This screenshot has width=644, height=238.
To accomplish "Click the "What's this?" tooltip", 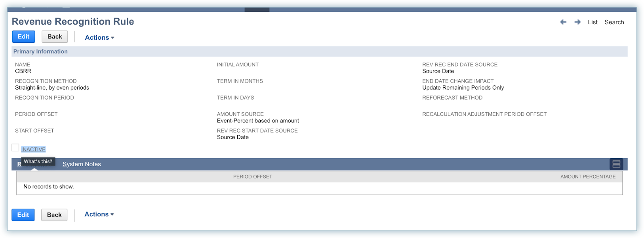I will [38, 161].
